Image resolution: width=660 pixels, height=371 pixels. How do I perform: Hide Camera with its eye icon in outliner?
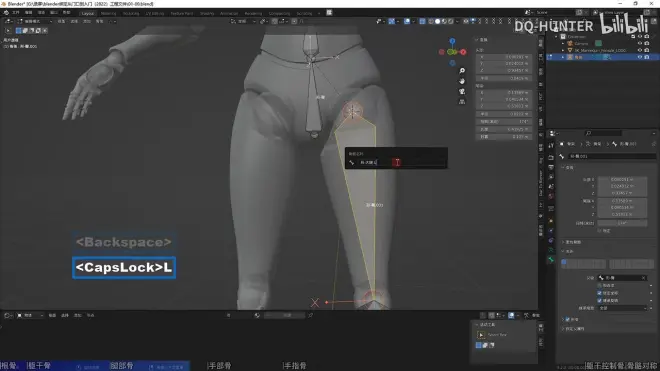coord(640,43)
